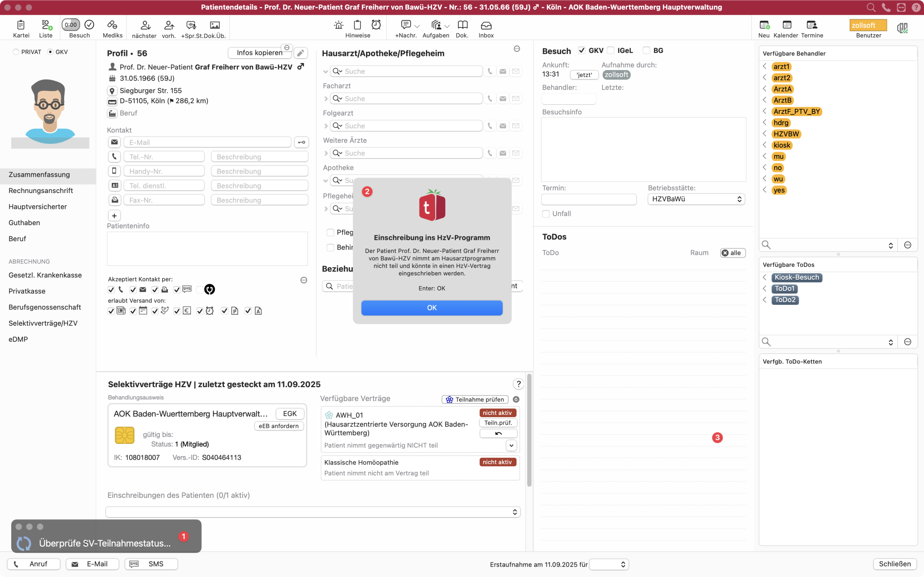Image resolution: width=924 pixels, height=577 pixels.
Task: Confirm the HzV dialog with OK
Action: (x=432, y=307)
